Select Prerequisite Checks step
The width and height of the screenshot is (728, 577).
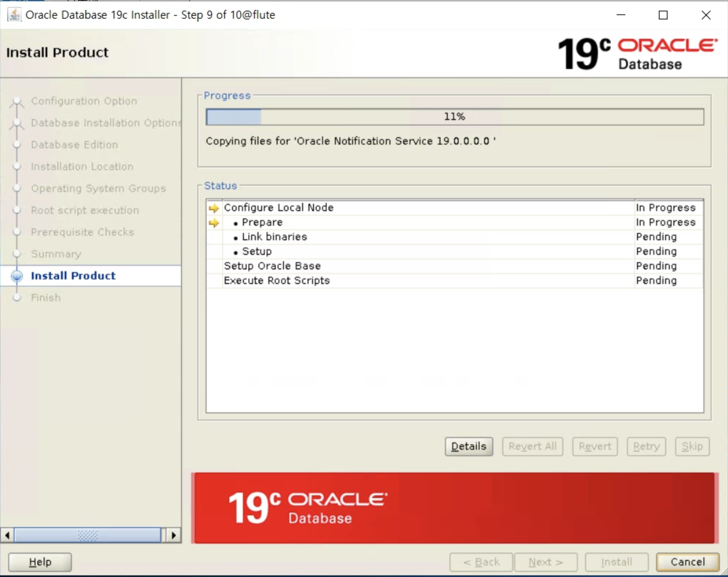point(83,232)
